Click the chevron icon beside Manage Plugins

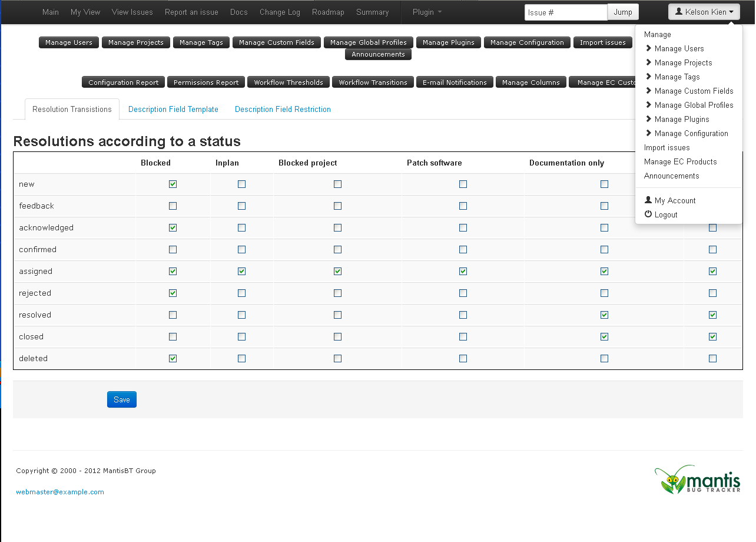tap(649, 119)
